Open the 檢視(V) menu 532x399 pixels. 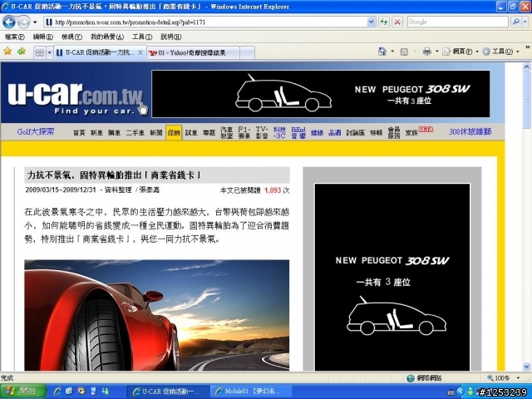pos(71,37)
